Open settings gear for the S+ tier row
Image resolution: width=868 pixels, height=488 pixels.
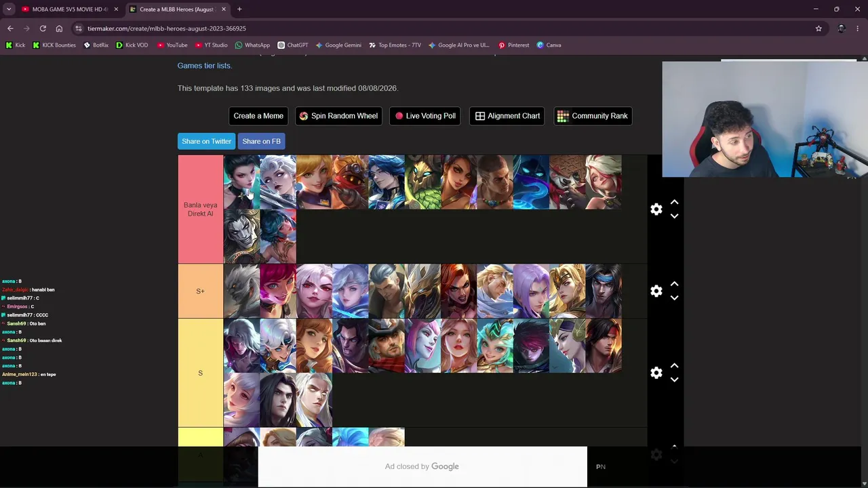click(x=656, y=291)
